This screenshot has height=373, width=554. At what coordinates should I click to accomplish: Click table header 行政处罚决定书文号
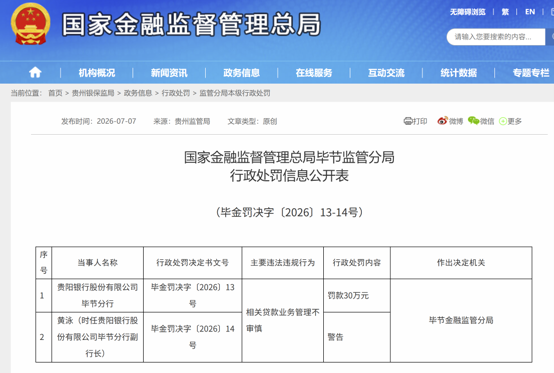tap(193, 262)
